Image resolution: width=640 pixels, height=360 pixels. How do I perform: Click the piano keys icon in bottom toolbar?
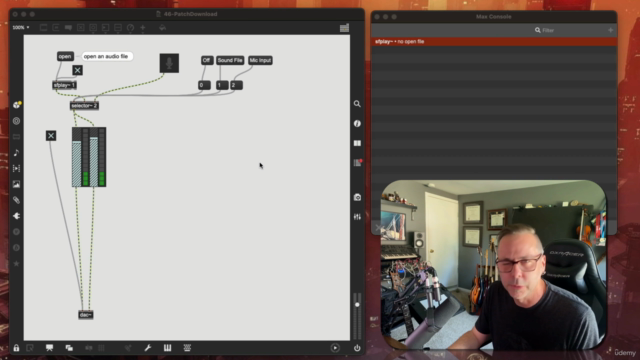pos(167,348)
